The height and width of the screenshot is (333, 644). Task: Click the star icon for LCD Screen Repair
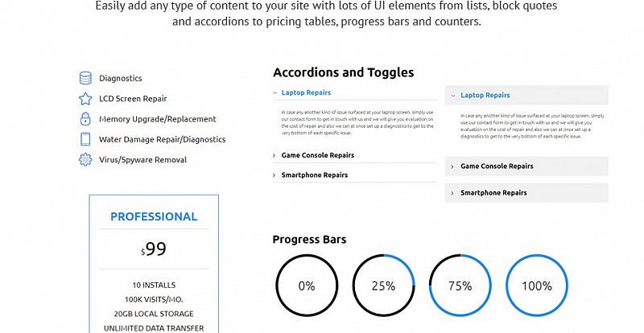tap(85, 99)
